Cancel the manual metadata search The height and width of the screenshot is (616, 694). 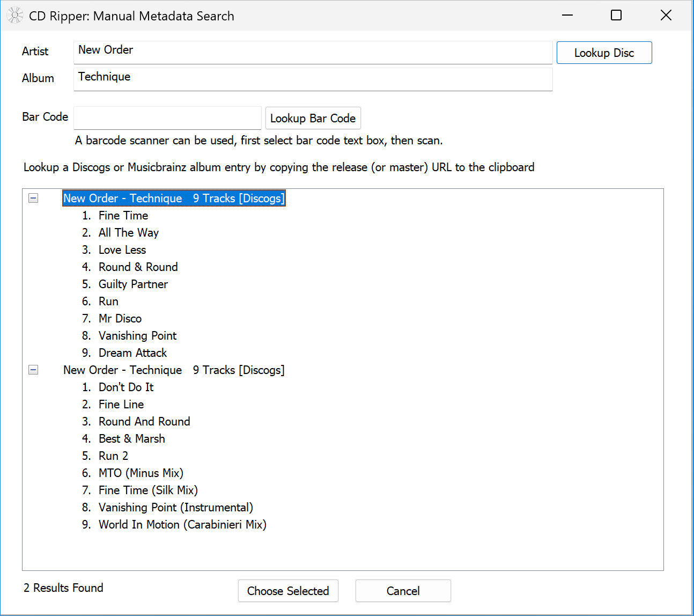403,591
